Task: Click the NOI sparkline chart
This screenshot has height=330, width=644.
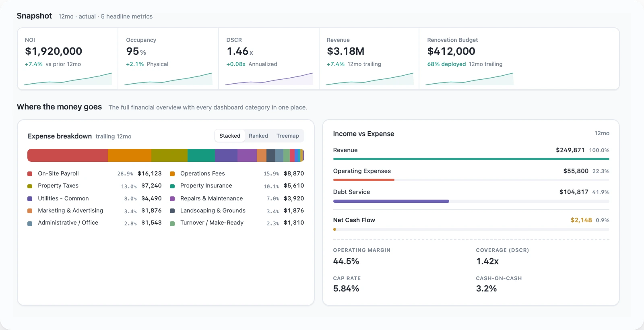Action: click(x=68, y=79)
